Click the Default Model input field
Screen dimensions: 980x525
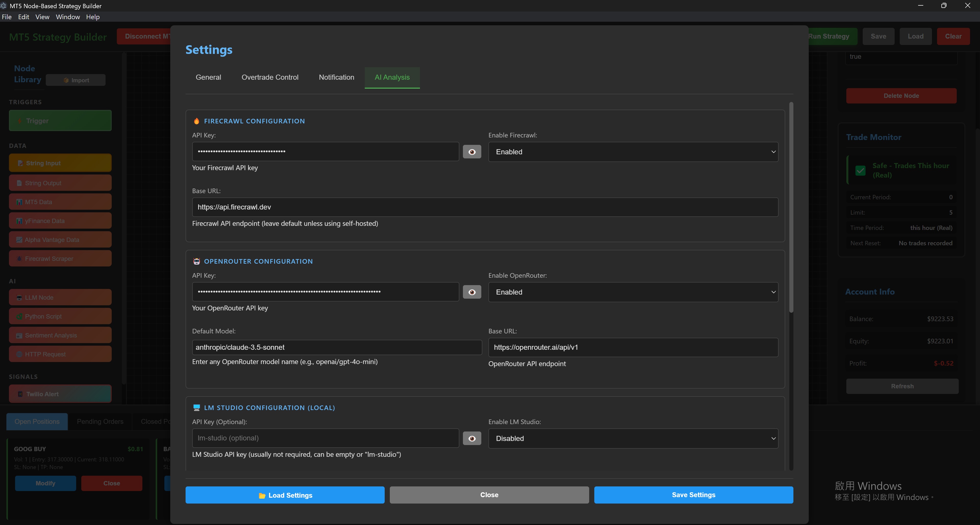click(337, 347)
